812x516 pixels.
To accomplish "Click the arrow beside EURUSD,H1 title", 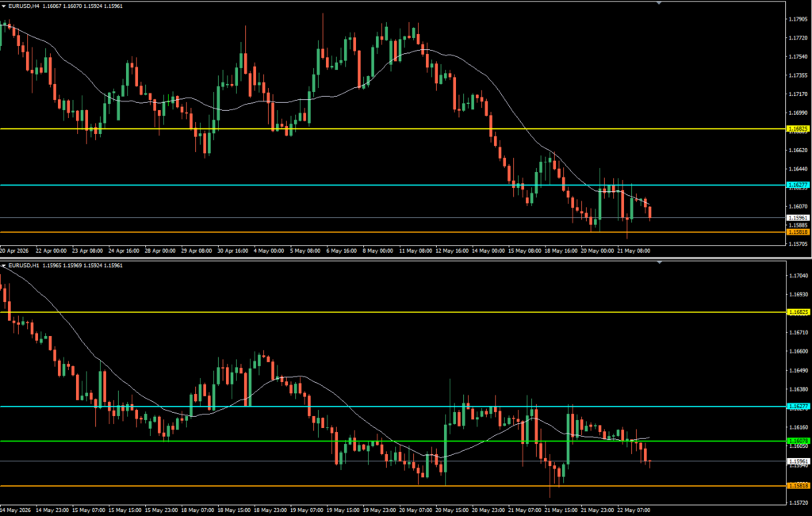I will tap(4, 266).
